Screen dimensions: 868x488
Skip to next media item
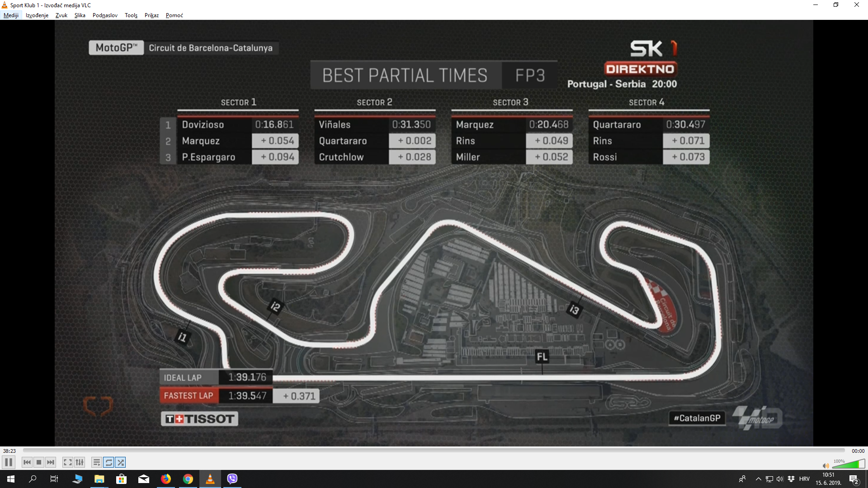coord(51,462)
